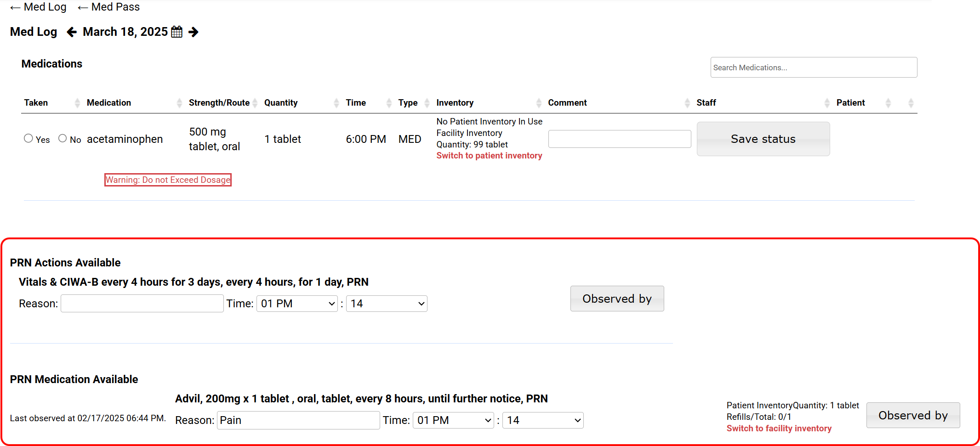The height and width of the screenshot is (446, 980).
Task: Focus the Search Medications field
Action: click(814, 68)
